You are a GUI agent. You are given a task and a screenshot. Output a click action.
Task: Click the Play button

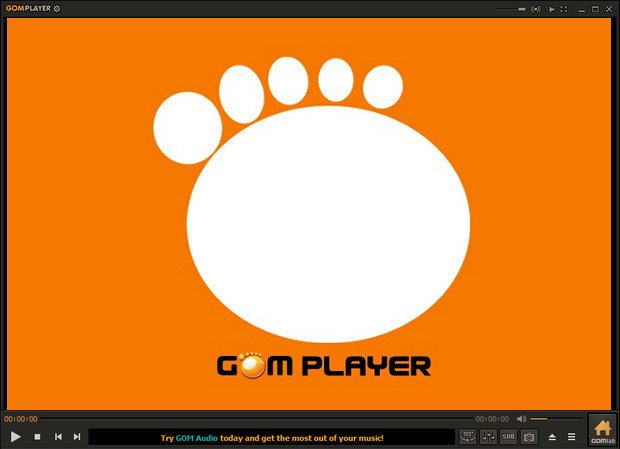(x=15, y=436)
